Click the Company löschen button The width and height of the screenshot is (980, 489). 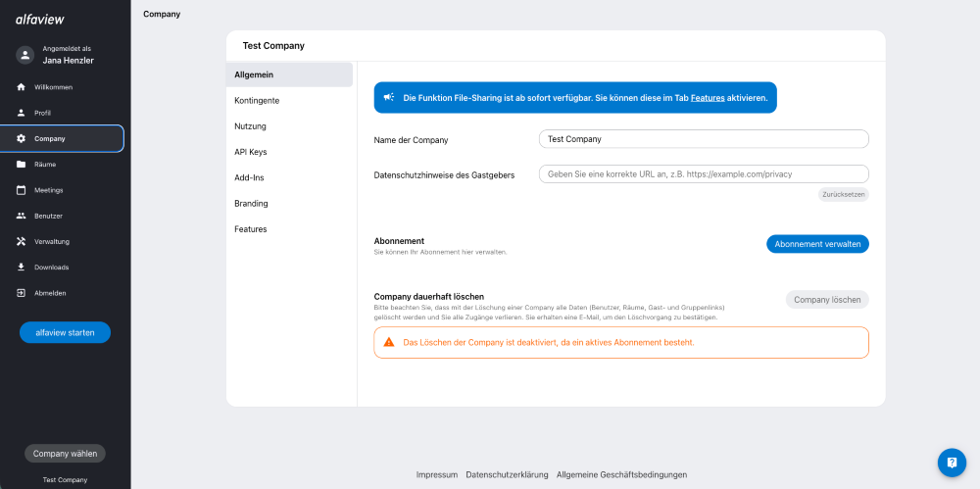[x=827, y=300]
